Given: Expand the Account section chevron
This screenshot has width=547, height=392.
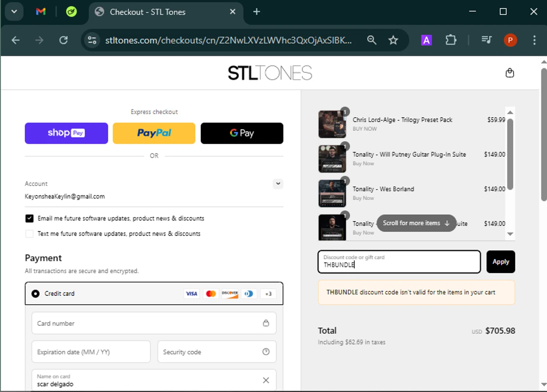Looking at the screenshot, I should [x=278, y=184].
